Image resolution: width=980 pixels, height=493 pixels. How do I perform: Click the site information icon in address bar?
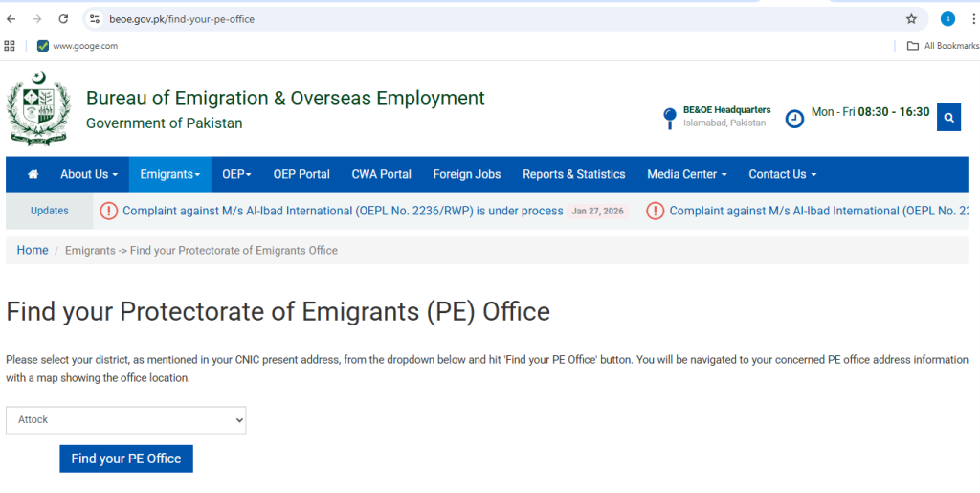[94, 19]
